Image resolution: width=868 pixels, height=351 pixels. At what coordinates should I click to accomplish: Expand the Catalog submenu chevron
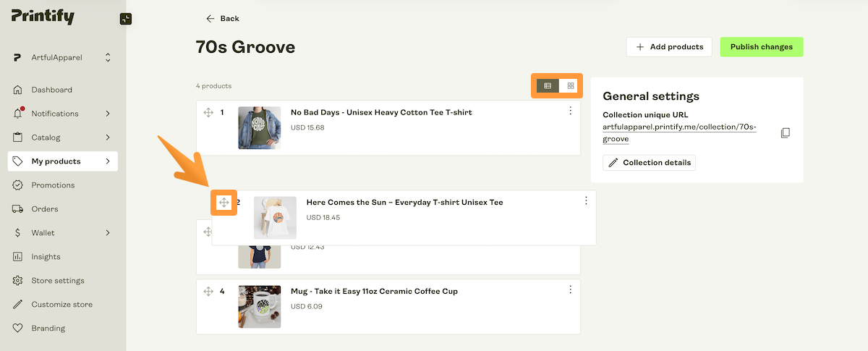(x=108, y=138)
